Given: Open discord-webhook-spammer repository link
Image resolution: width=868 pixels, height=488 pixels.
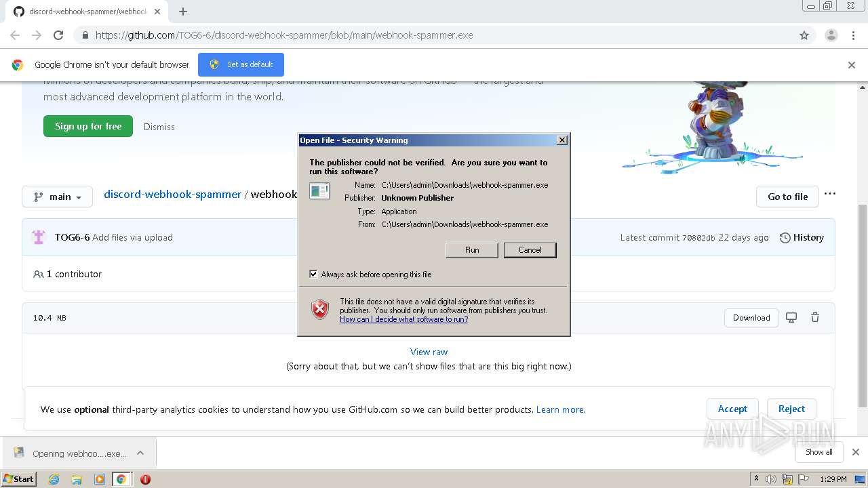Looking at the screenshot, I should click(172, 194).
